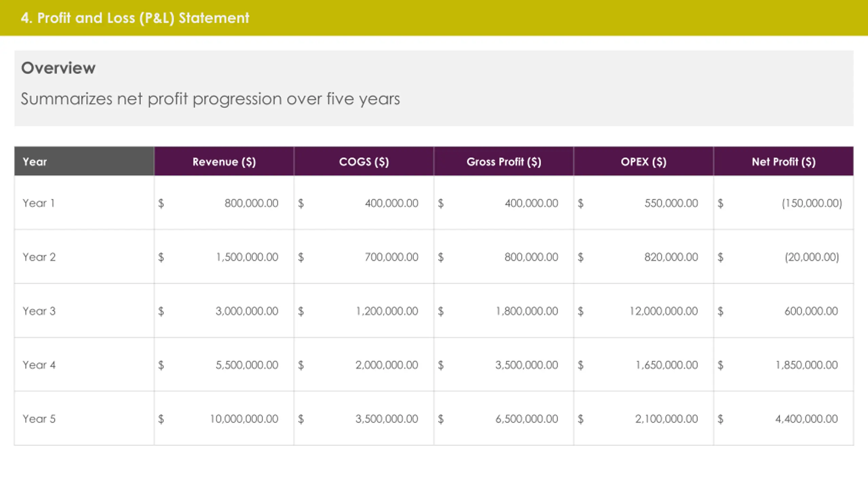This screenshot has width=868, height=488.
Task: Click the Year 5 net profit 4,400,000.00
Action: coord(806,419)
